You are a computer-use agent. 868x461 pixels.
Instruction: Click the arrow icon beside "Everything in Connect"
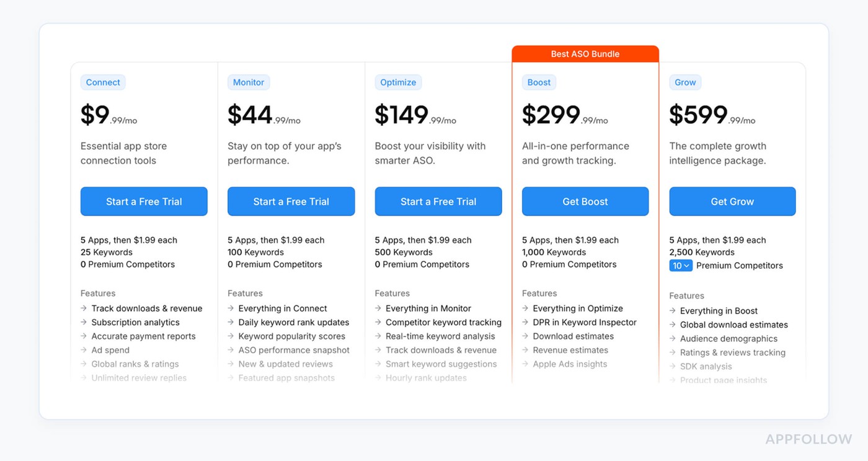(230, 308)
